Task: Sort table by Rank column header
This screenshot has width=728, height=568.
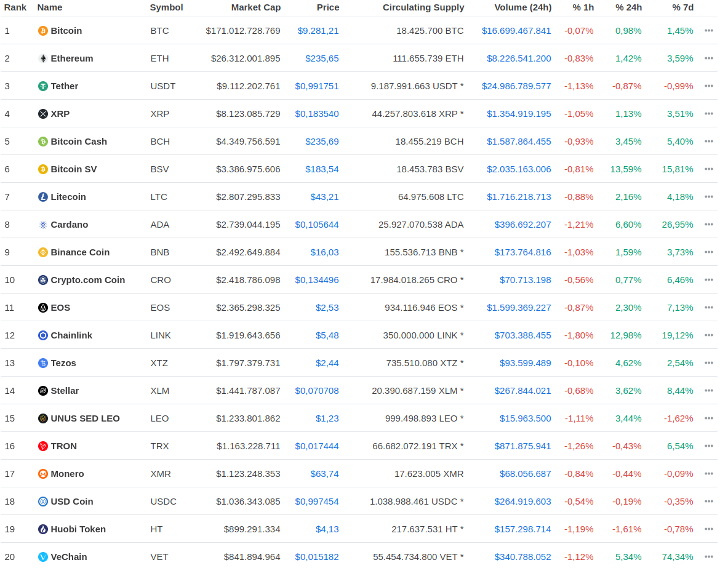Action: (x=15, y=7)
